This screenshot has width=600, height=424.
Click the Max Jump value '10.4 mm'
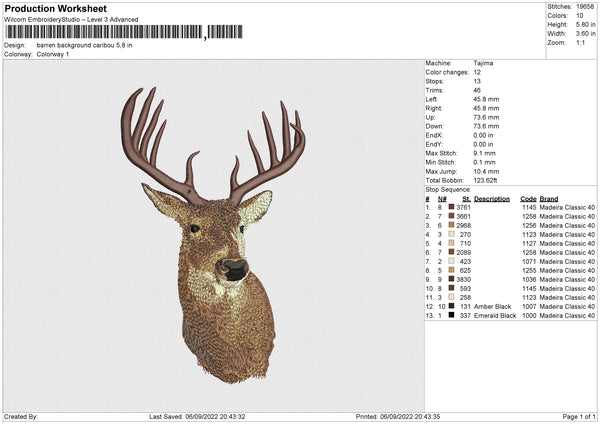pyautogui.click(x=486, y=171)
